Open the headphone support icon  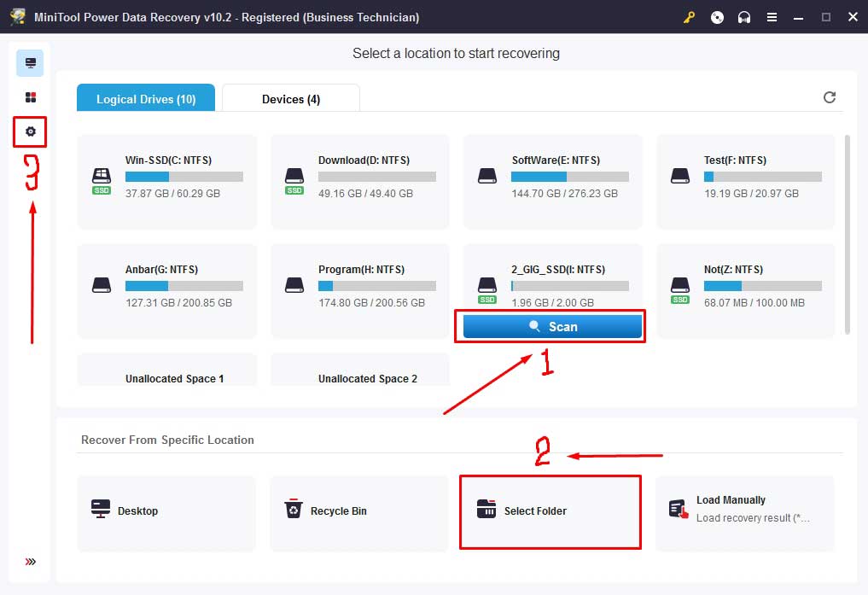(744, 17)
